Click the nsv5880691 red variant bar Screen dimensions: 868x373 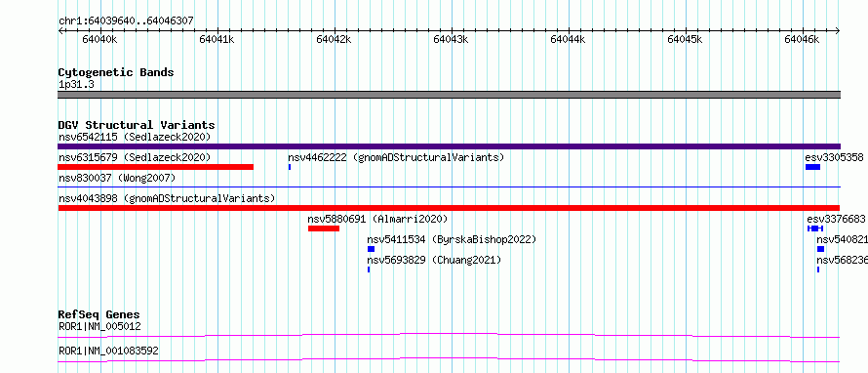324,228
